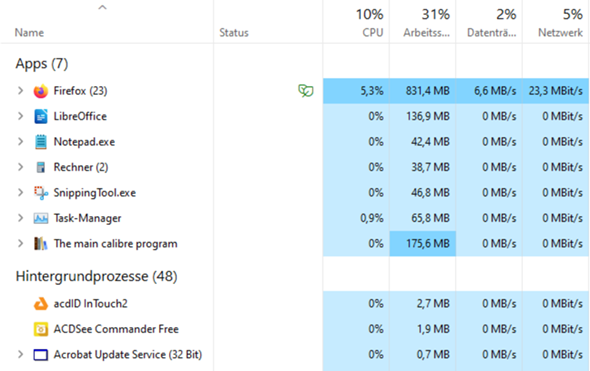Click the green leaf efficiency mode icon
The height and width of the screenshot is (371, 590).
[x=306, y=91]
